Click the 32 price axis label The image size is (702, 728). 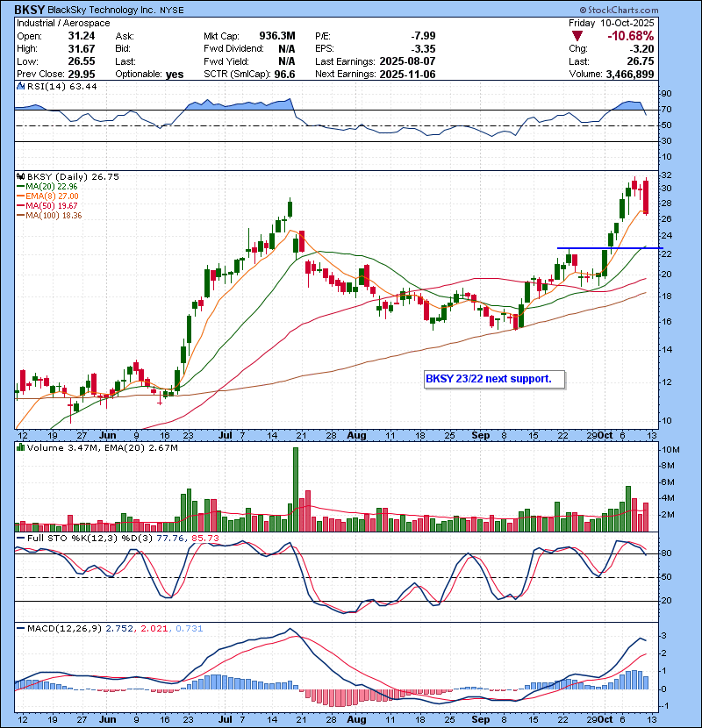(x=667, y=175)
